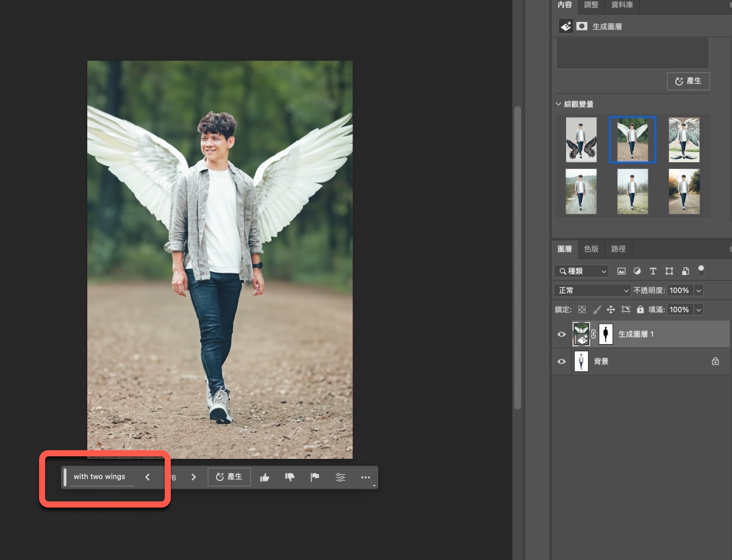732x560 pixels.
Task: Switch to the 色版 channels tab
Action: (x=591, y=249)
